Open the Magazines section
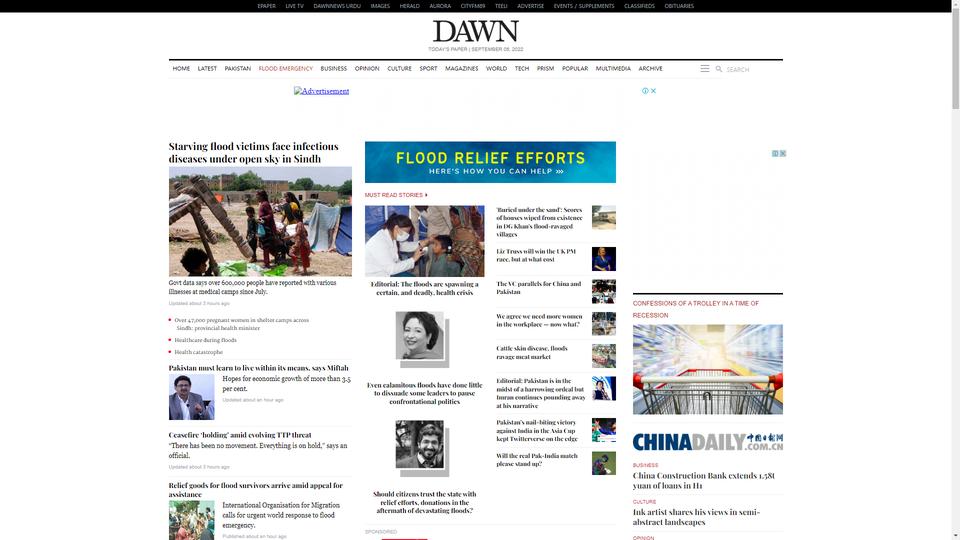The image size is (960, 540). (x=462, y=69)
